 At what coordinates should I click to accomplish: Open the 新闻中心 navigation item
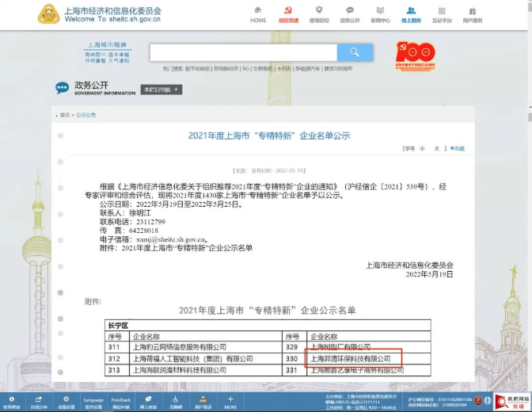pyautogui.click(x=380, y=14)
